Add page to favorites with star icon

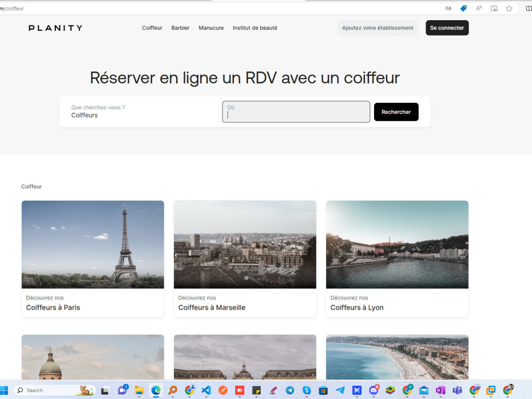point(509,9)
